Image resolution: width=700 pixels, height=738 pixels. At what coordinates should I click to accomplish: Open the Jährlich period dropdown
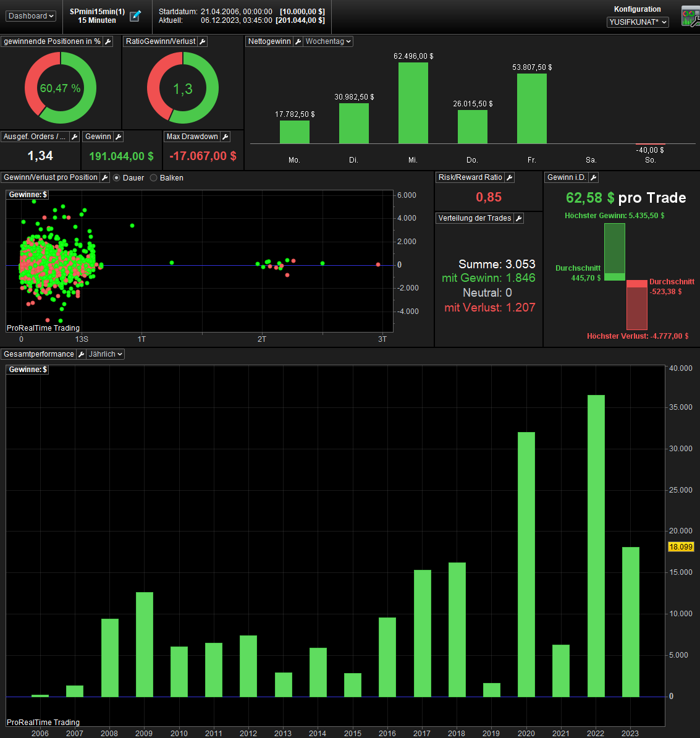click(x=106, y=354)
